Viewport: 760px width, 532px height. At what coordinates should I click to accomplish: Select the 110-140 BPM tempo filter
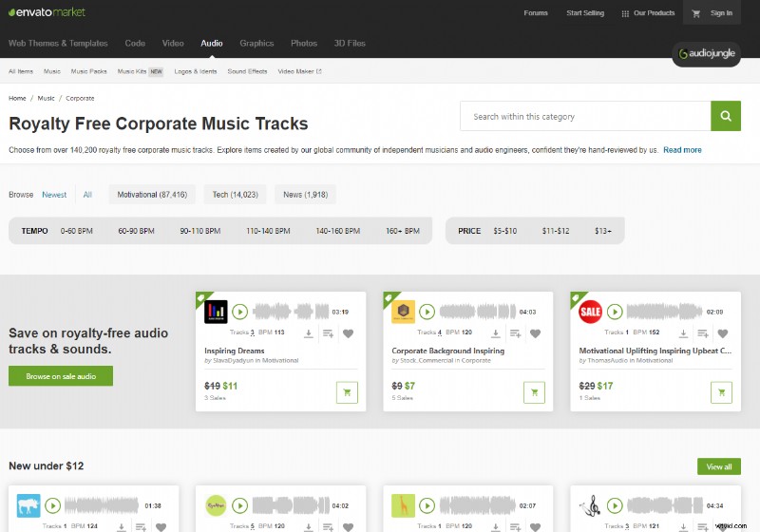point(268,231)
